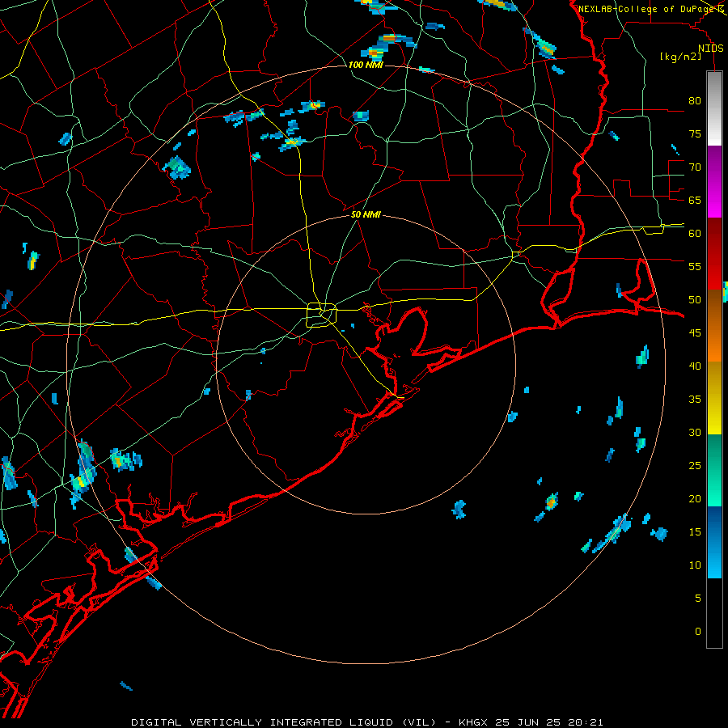Pick the red segment of the color bar
The height and width of the screenshot is (728, 728).
(714, 253)
